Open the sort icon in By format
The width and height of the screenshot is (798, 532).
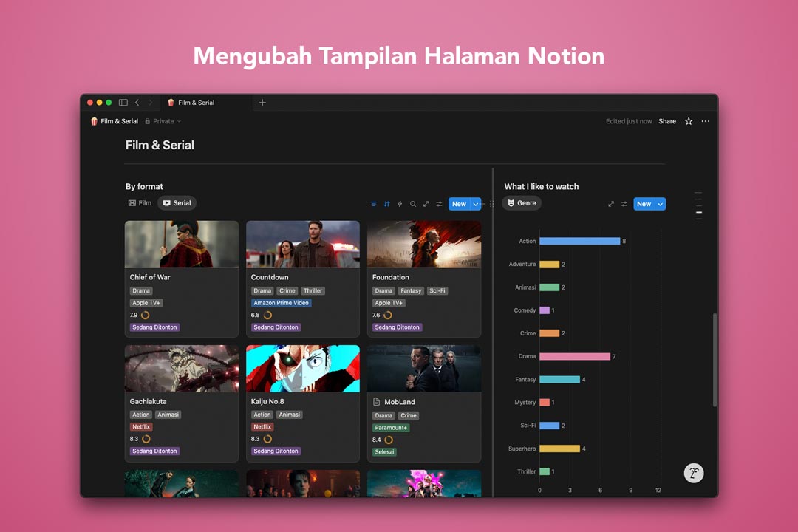pyautogui.click(x=386, y=204)
